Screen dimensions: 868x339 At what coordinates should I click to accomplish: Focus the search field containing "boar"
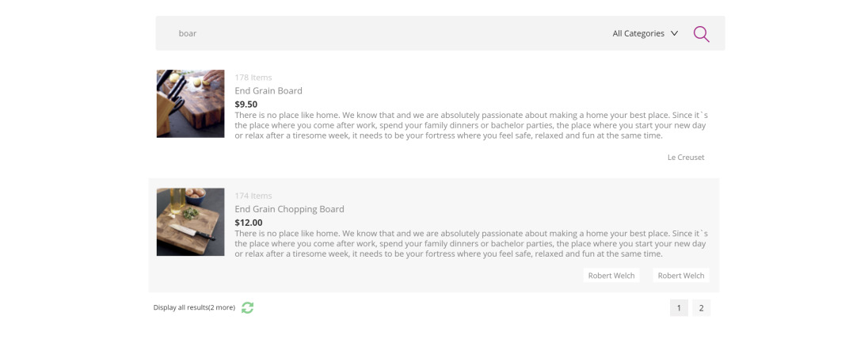(380, 34)
